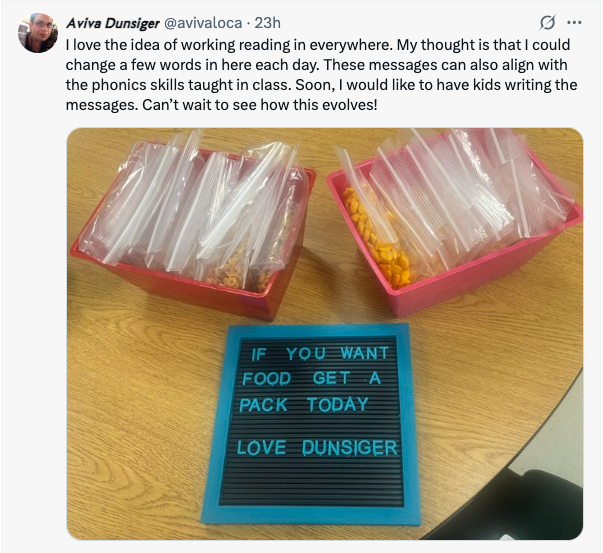Click empty black area of the letter board

[x=311, y=483]
